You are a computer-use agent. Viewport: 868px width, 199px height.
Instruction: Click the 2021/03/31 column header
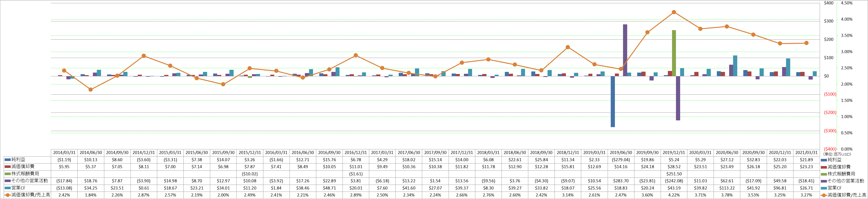(x=806, y=153)
